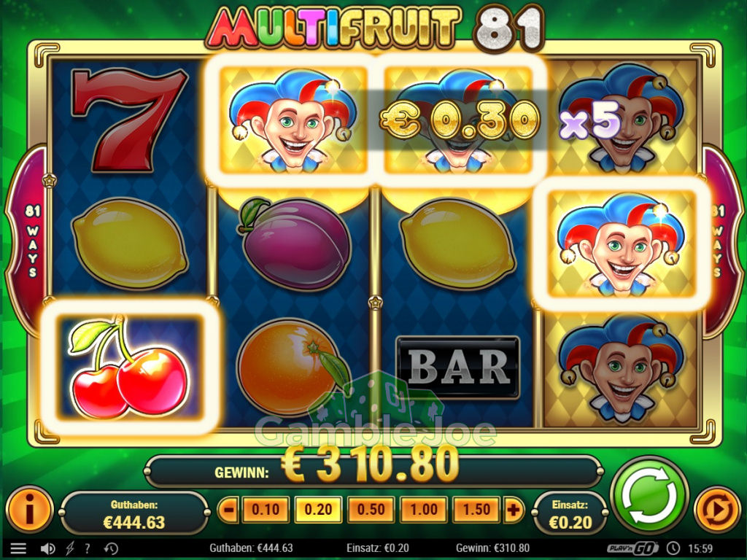Viewport: 747px width, 560px height.
Task: Click the Play'n GO logo
Action: [633, 548]
